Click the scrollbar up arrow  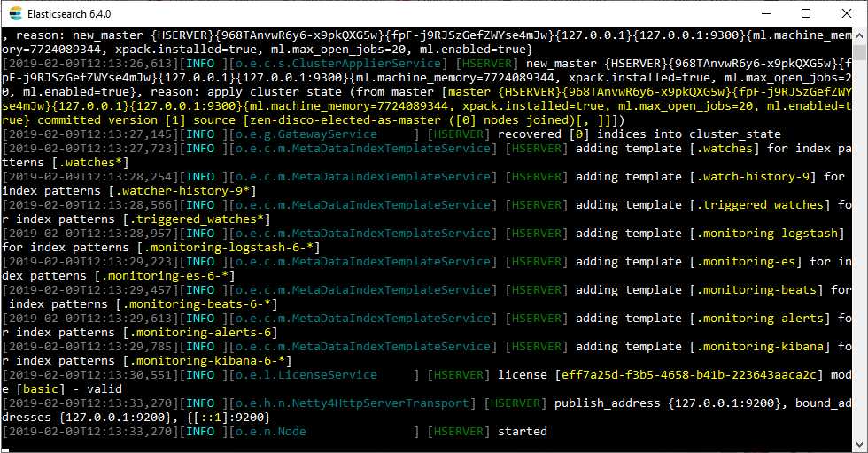click(x=859, y=35)
